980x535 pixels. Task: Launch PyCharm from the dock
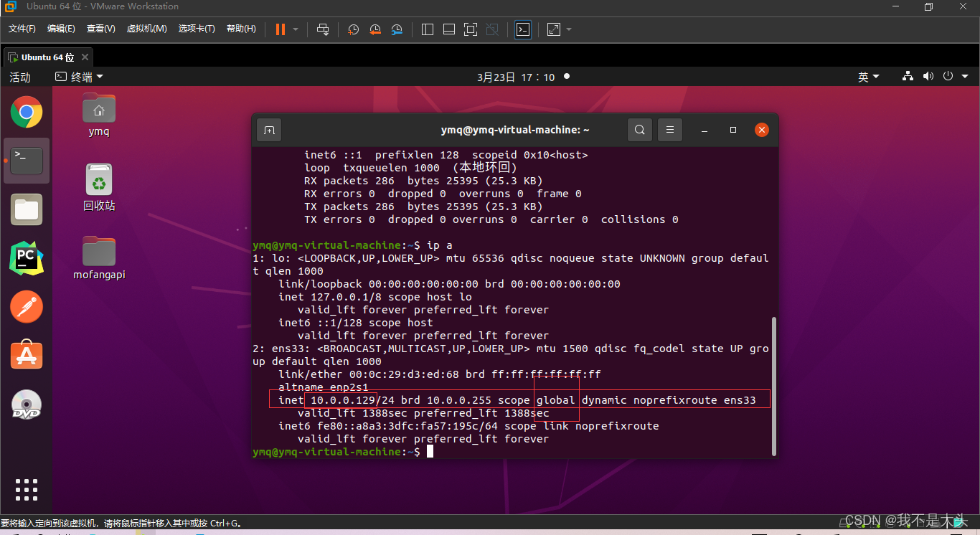coord(27,258)
